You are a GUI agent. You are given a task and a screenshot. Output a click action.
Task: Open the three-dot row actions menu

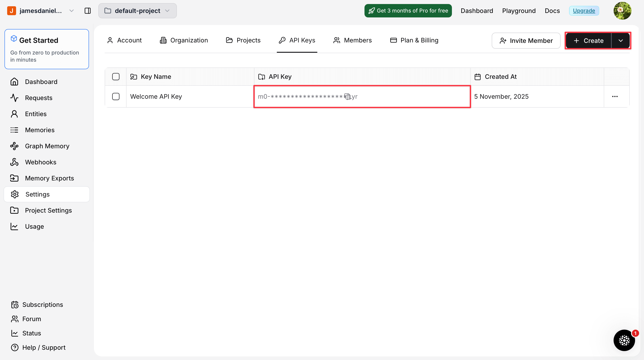pyautogui.click(x=615, y=97)
